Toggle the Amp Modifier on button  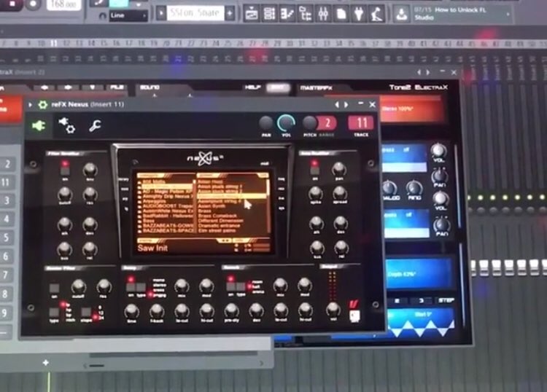pyautogui.click(x=315, y=170)
